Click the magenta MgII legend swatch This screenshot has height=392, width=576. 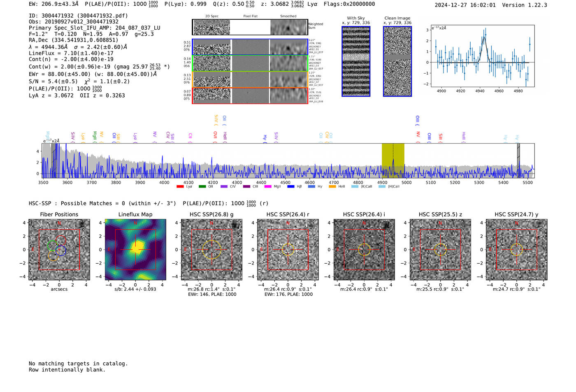click(268, 187)
